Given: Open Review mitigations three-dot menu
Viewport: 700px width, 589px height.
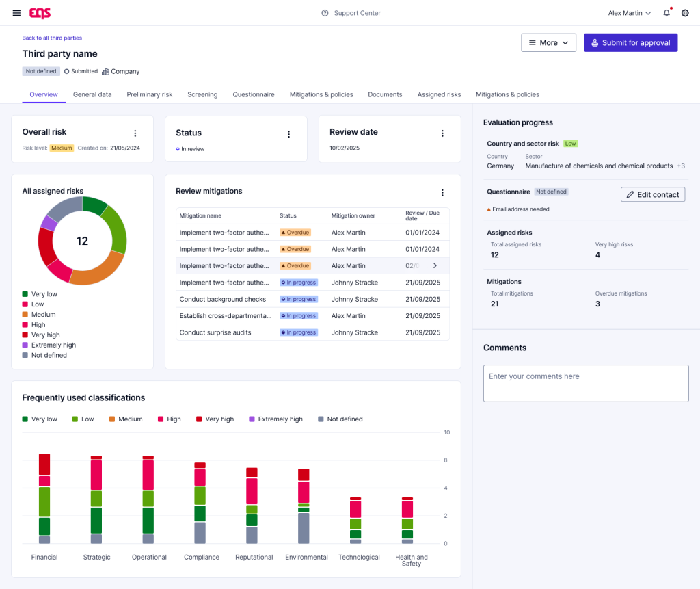Looking at the screenshot, I should [x=442, y=193].
